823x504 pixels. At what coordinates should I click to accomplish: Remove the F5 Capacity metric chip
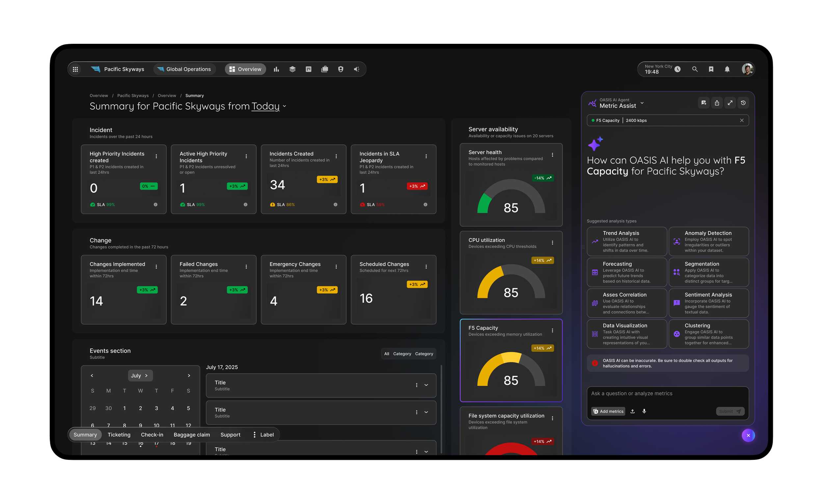coord(741,120)
